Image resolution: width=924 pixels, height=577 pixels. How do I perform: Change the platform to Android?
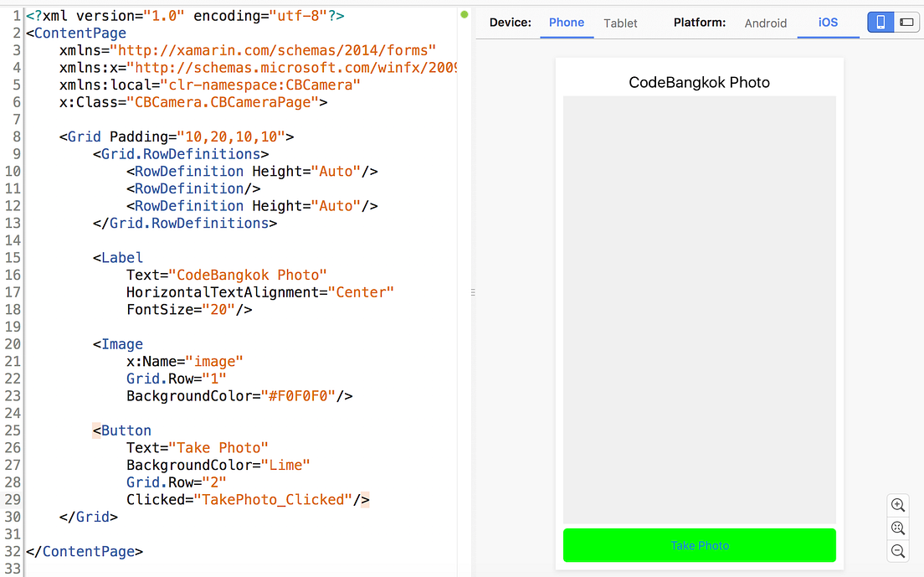765,23
